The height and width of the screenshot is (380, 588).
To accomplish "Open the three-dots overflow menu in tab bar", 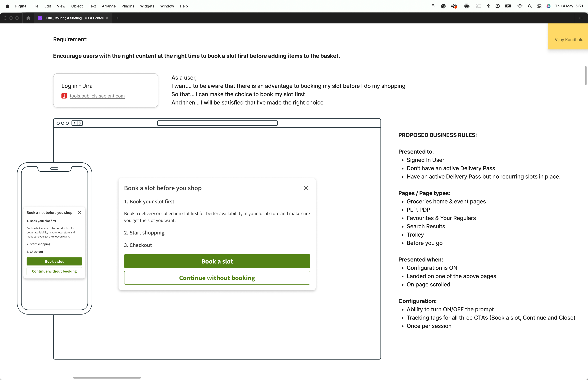I will click(581, 18).
